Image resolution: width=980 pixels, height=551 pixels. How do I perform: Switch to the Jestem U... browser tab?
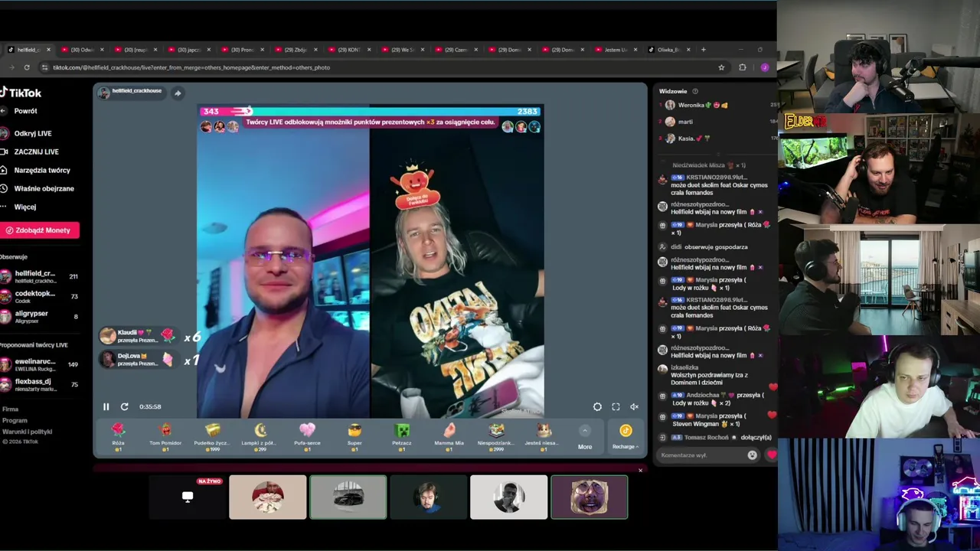(x=616, y=50)
